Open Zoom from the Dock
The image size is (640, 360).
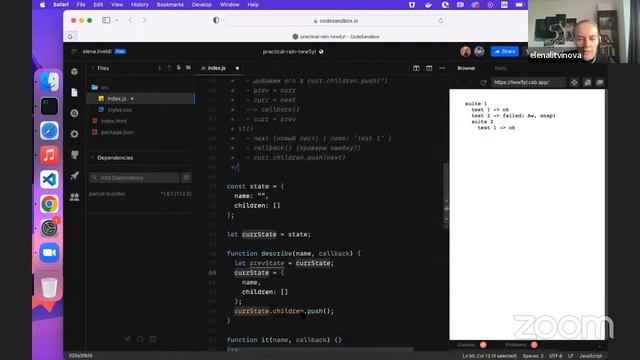coord(49,253)
